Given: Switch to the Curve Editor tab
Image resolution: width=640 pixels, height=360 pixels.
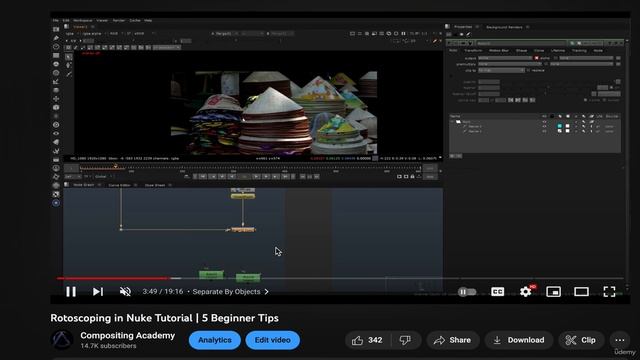Looking at the screenshot, I should [119, 185].
